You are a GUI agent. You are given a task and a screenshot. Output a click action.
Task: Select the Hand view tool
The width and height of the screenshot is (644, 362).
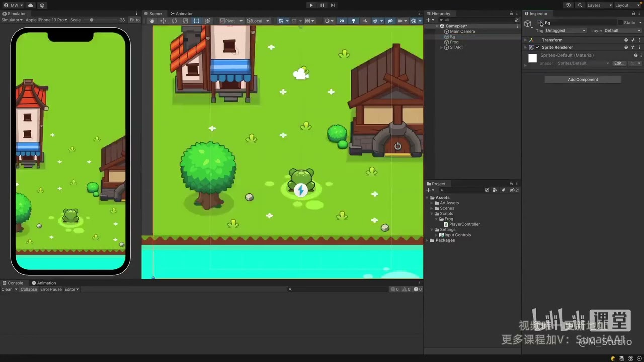click(152, 21)
